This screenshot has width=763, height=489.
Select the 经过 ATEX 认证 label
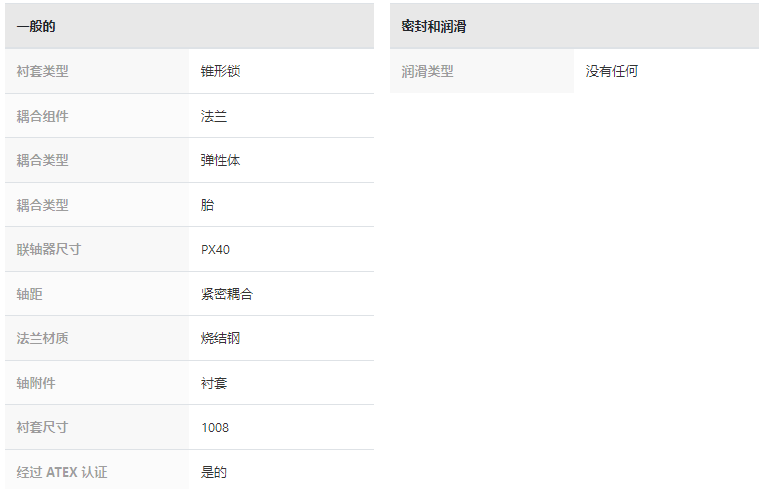pyautogui.click(x=62, y=472)
